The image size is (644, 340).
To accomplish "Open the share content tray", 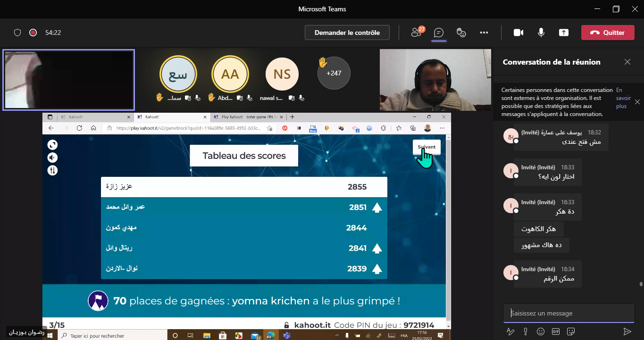I will coord(563,33).
